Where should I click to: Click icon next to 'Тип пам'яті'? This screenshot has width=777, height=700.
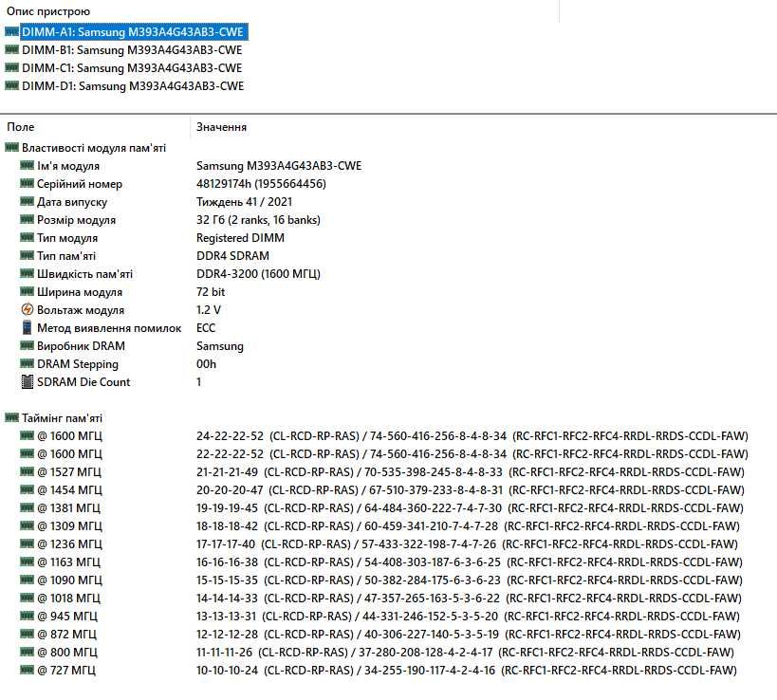27,255
